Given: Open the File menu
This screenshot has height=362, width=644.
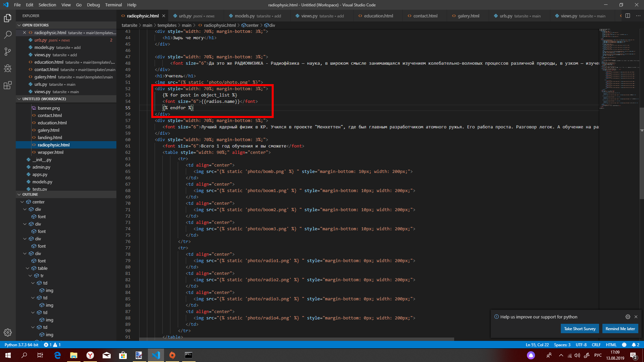Looking at the screenshot, I should [17, 5].
